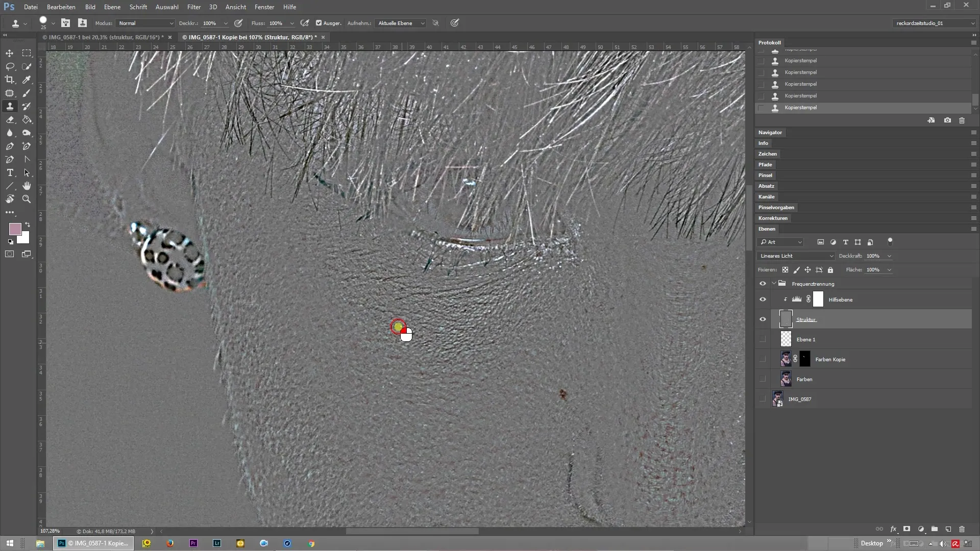Select the Eraser tool
The height and width of the screenshot is (551, 980).
click(x=10, y=119)
